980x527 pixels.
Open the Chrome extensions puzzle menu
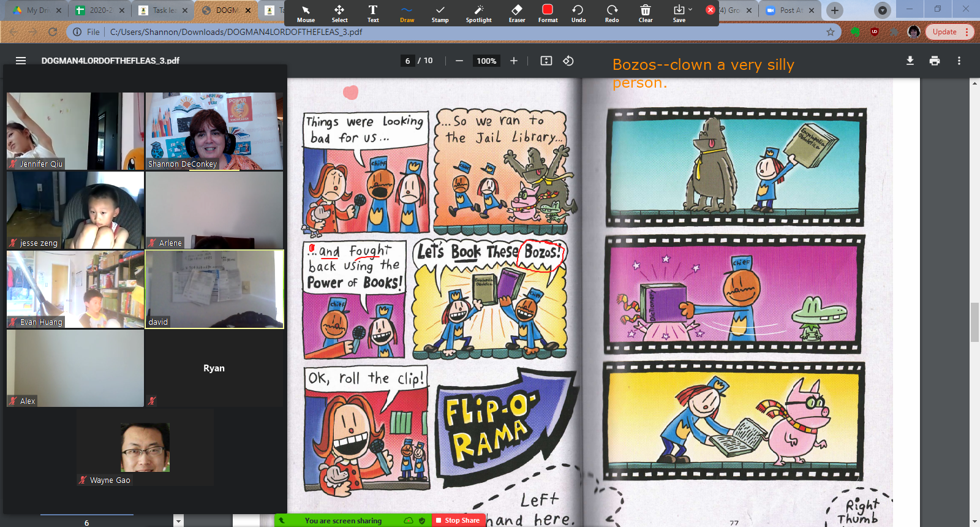click(894, 32)
